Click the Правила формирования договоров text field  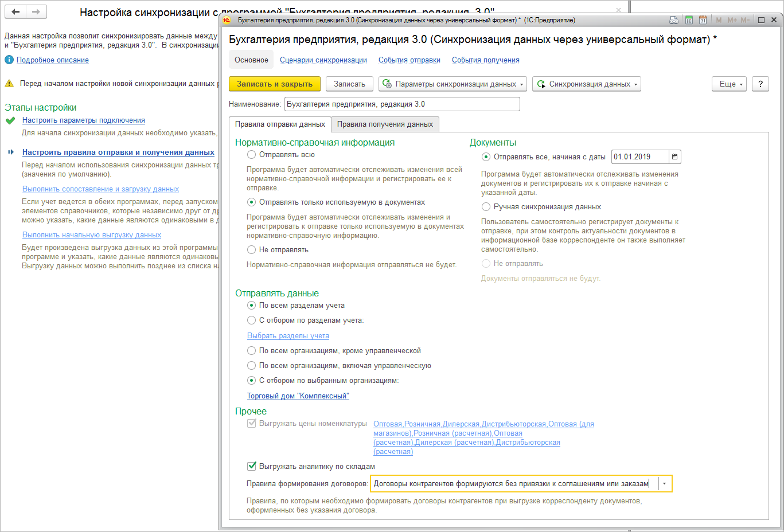tap(514, 484)
